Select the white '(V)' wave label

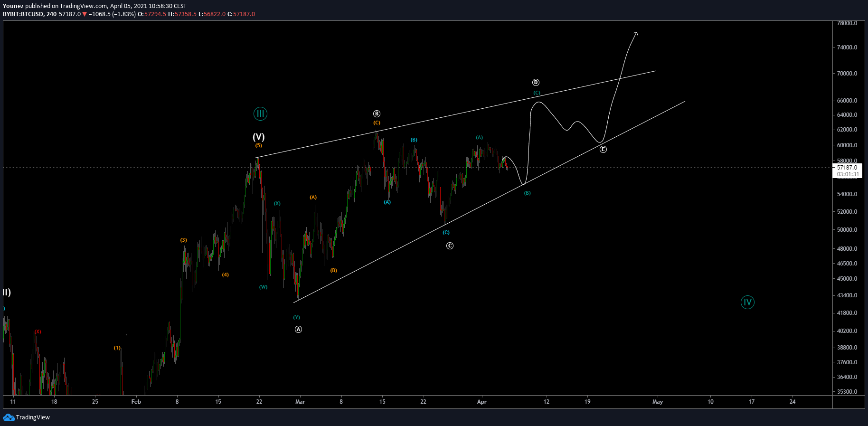(259, 137)
